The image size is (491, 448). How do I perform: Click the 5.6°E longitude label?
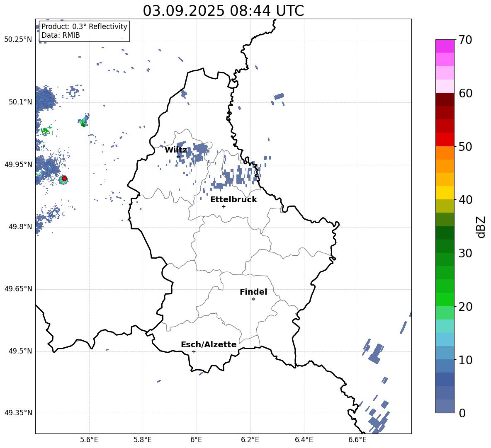89,440
